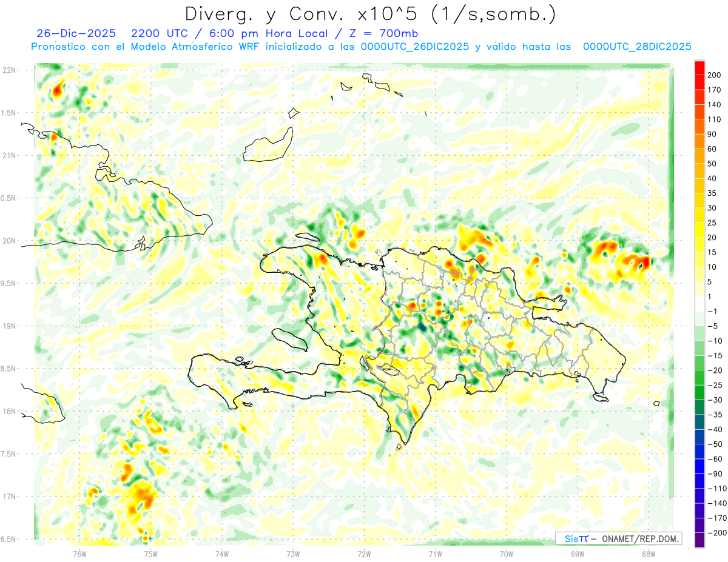
Task: Click the '-5' color bar label
Action: point(714,326)
